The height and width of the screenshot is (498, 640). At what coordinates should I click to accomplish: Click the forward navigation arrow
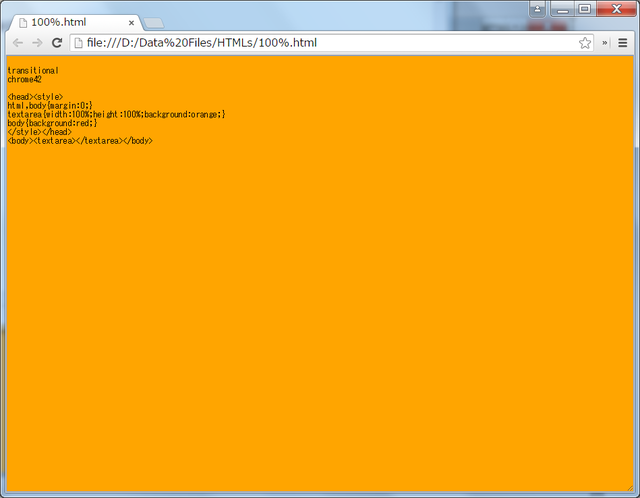(37, 43)
